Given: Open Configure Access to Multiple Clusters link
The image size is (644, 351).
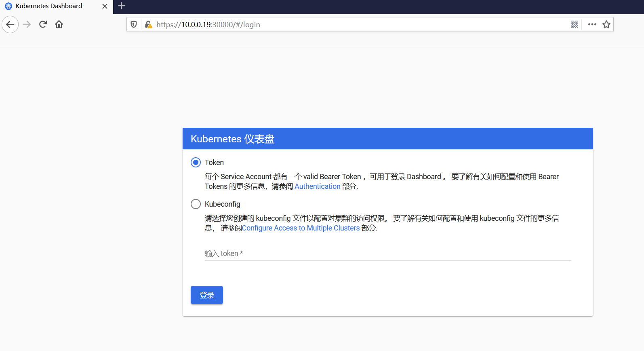Looking at the screenshot, I should point(301,228).
